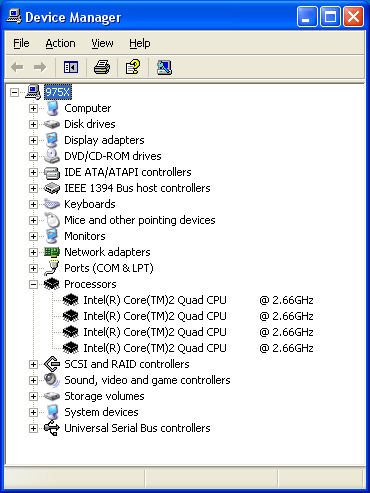Click Scan for hardware changes icon
Screen dimensions: 370x493
point(164,67)
